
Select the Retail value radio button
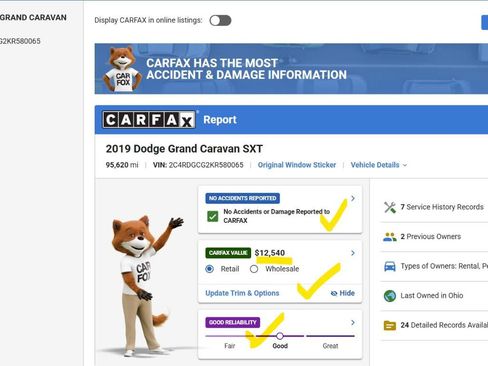210,269
